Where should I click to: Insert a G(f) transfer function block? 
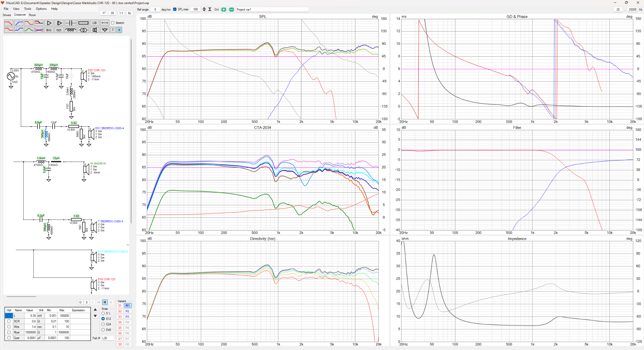point(59,30)
